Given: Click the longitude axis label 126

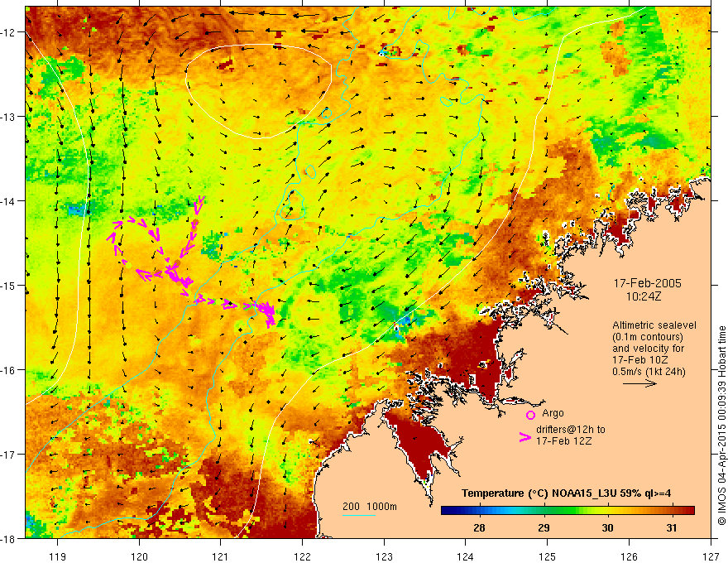Looking at the screenshot, I should (x=629, y=556).
